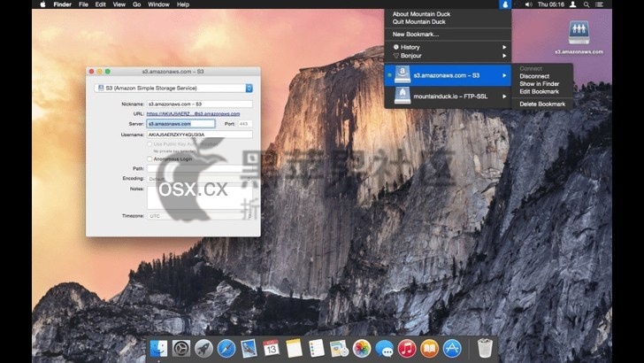This screenshot has height=363, width=644.
Task: Open the Apple menu
Action: point(42,4)
